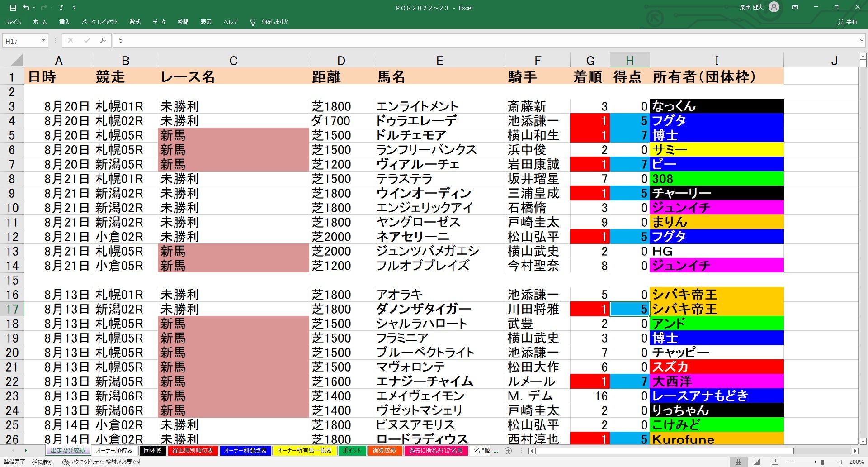Show more sheet tabs via the ellipsis

[496, 451]
